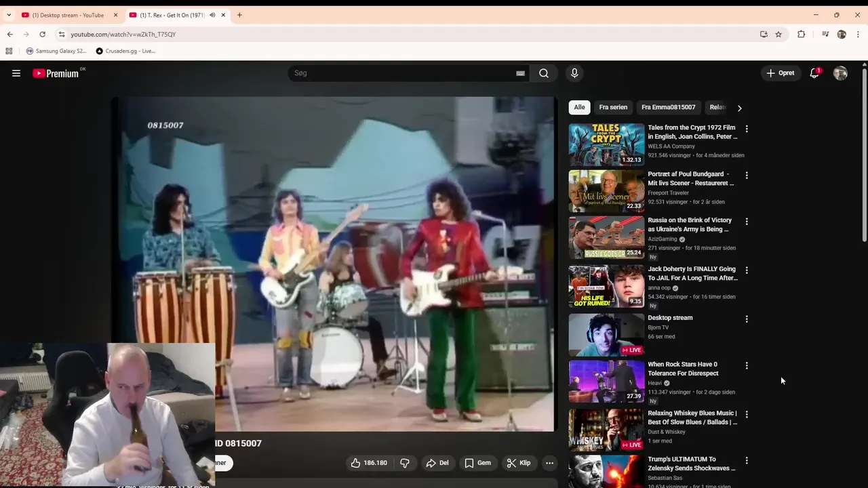Like the video with thumbs-up button
The image size is (868, 488).
click(x=368, y=463)
